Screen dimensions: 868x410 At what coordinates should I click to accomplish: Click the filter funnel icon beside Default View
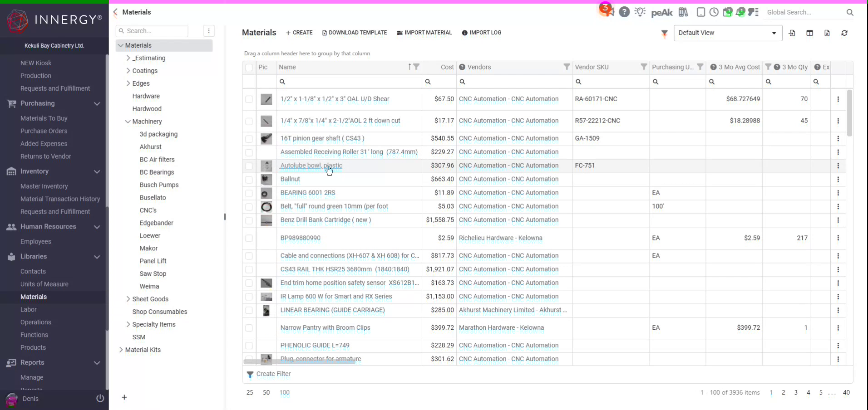[664, 33]
